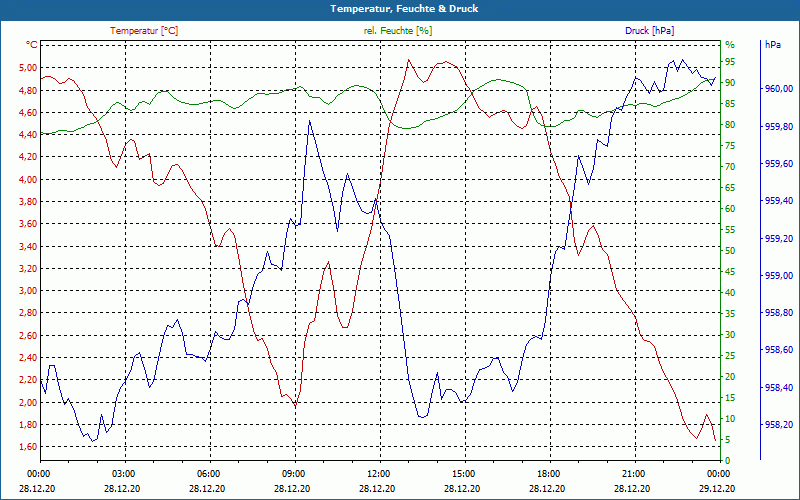Viewport: 800px width, 500px height.
Task: Click the '09:00' time axis label
Action: click(x=294, y=473)
